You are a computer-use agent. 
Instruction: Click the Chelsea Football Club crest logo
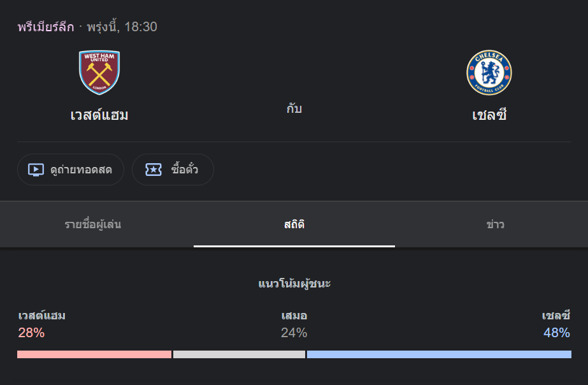point(489,73)
